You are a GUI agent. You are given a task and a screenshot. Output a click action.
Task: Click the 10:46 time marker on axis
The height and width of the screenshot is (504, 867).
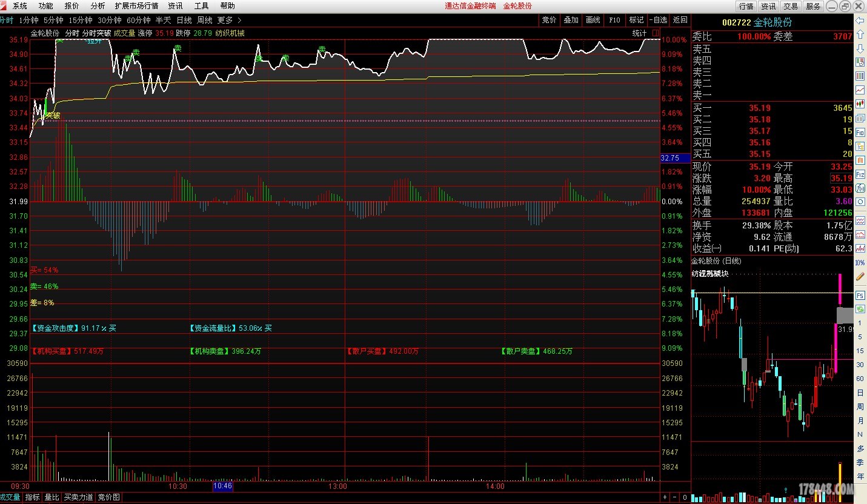tap(222, 486)
